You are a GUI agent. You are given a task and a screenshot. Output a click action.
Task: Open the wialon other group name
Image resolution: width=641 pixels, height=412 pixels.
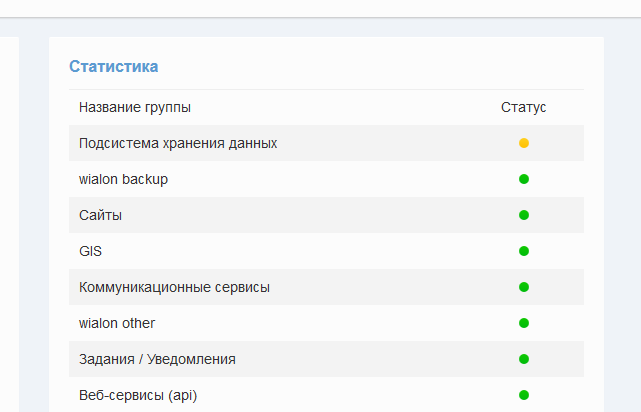117,323
